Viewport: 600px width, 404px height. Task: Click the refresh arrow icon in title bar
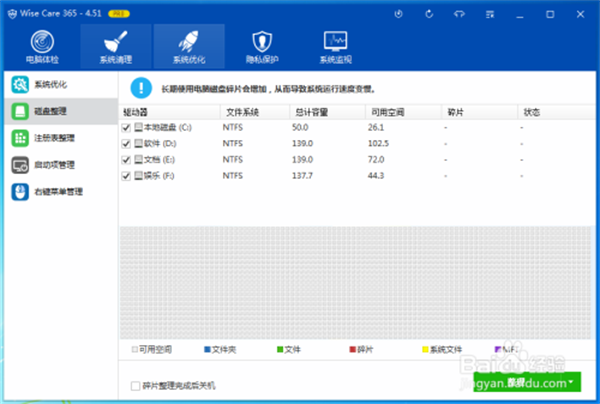(429, 14)
